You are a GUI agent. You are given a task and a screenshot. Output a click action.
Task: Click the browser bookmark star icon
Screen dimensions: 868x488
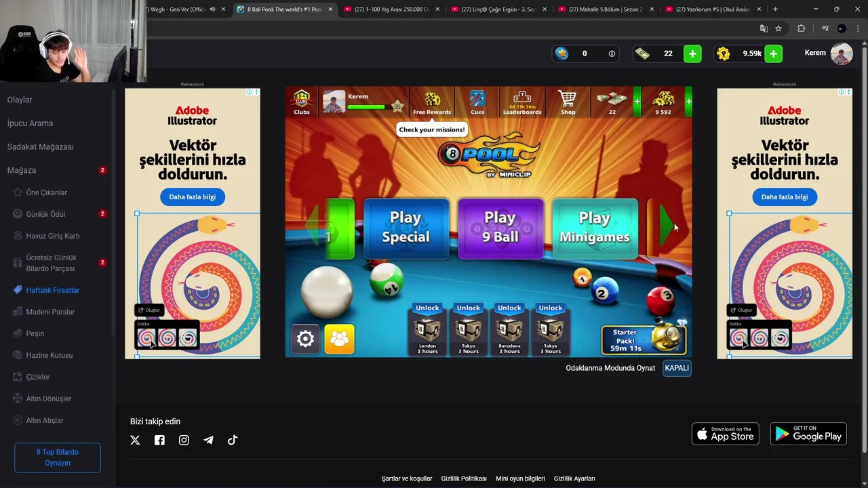point(778,28)
